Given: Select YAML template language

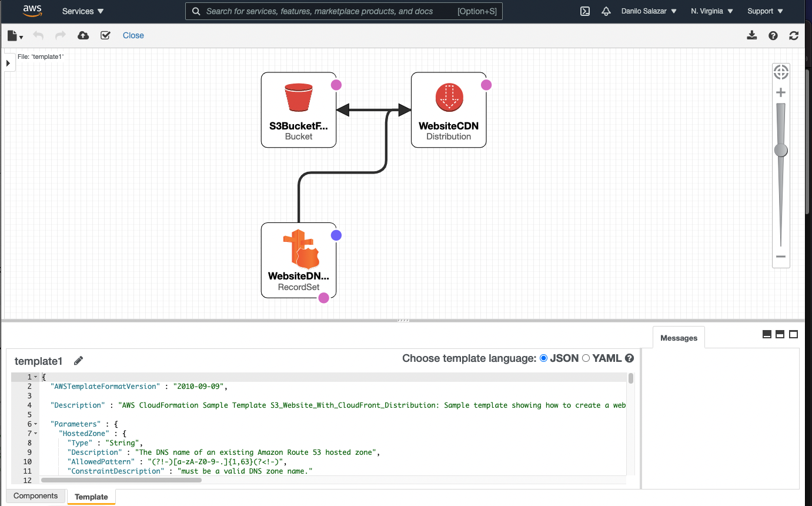Looking at the screenshot, I should (x=586, y=358).
